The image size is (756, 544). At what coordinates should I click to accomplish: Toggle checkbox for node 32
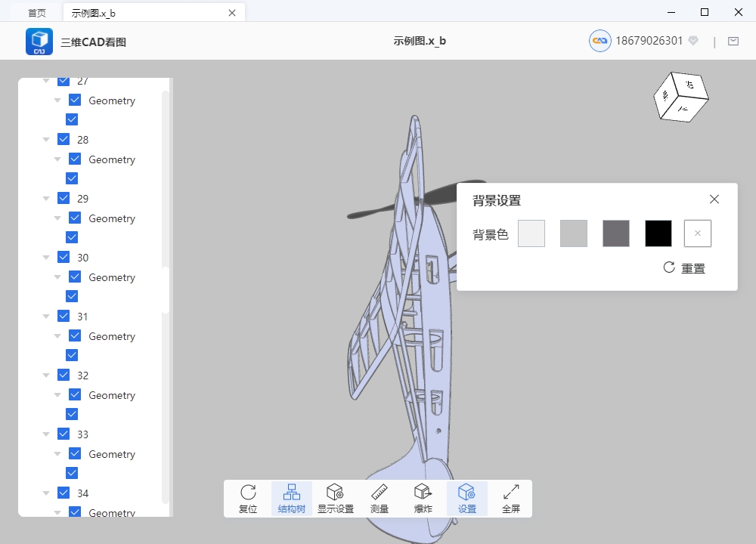64,375
